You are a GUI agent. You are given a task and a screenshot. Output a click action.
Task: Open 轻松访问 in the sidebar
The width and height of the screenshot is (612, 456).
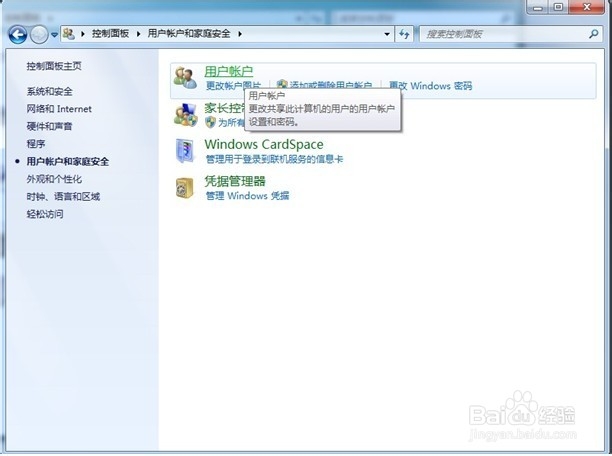tap(45, 214)
